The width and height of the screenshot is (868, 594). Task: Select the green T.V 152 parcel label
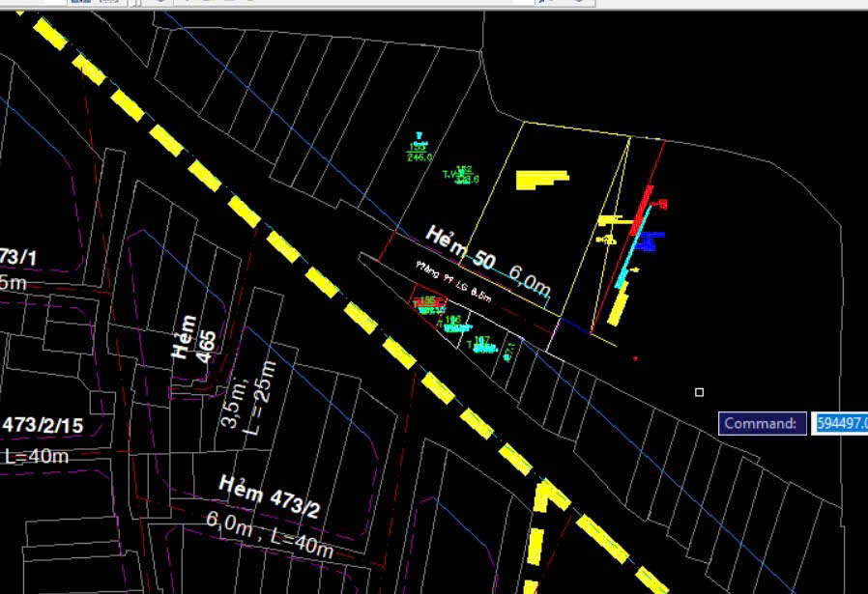point(460,175)
